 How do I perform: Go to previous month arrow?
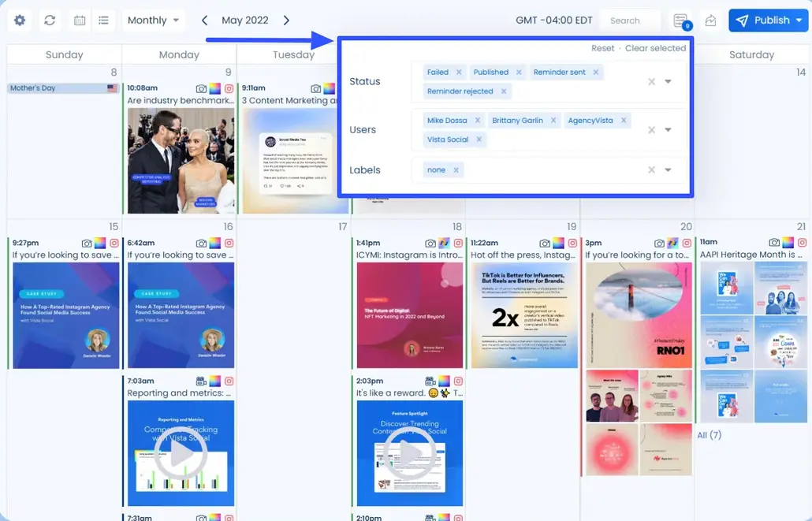(x=205, y=20)
